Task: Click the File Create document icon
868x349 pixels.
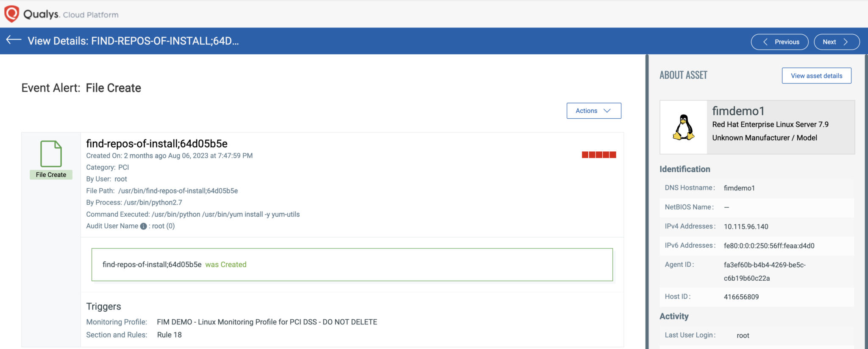Action: [x=51, y=154]
